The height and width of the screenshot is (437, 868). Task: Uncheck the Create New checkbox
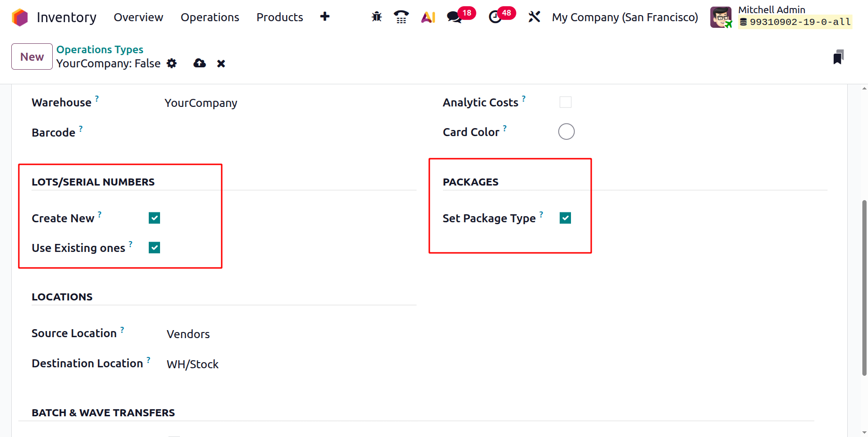click(154, 218)
